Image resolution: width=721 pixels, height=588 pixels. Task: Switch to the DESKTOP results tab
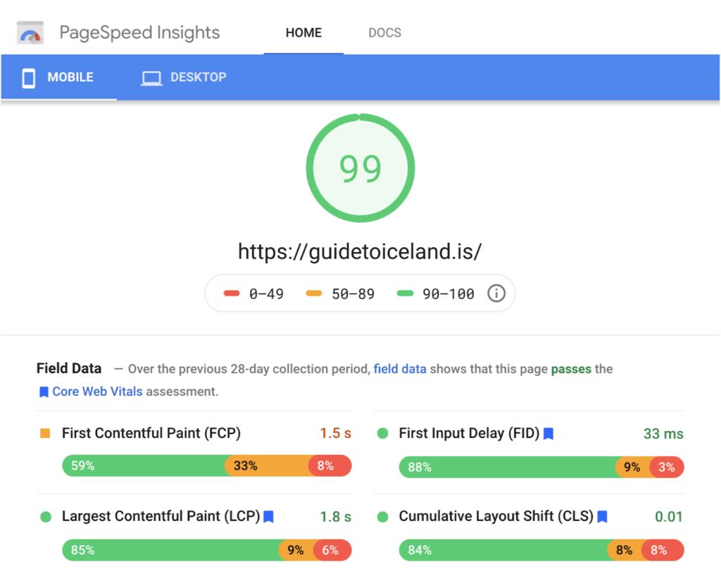tap(184, 77)
